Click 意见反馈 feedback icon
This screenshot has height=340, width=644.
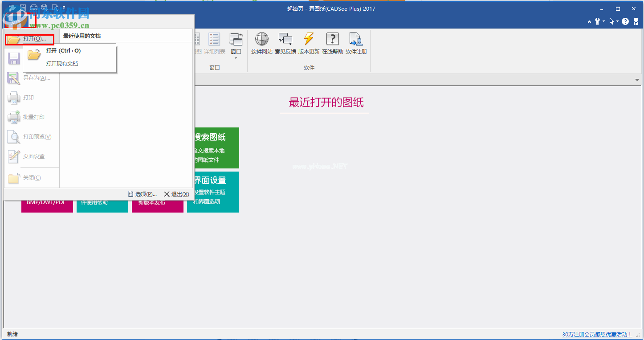point(285,44)
